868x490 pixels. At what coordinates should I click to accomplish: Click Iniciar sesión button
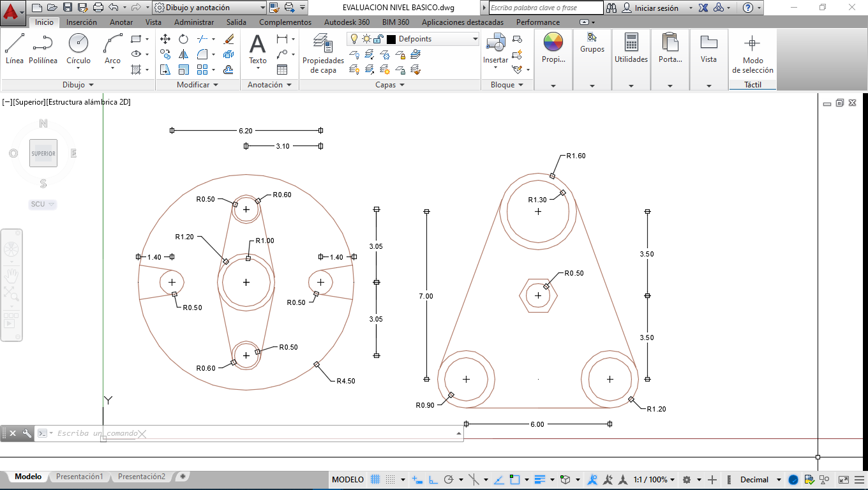pyautogui.click(x=650, y=8)
